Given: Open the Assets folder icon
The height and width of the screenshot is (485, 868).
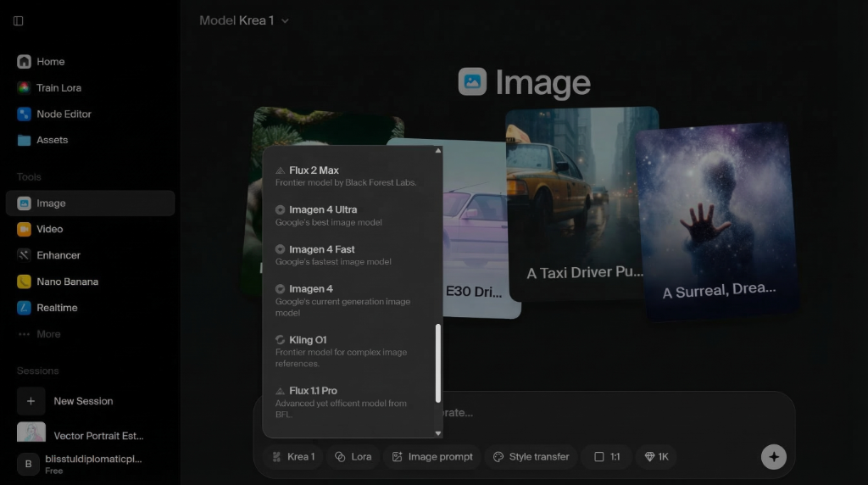Looking at the screenshot, I should coord(24,140).
